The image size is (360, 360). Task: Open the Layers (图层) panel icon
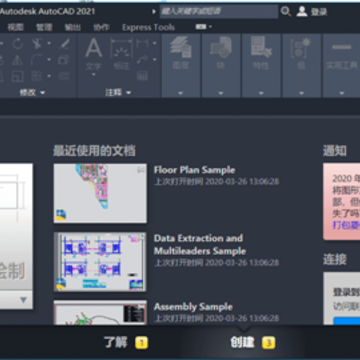click(x=181, y=47)
